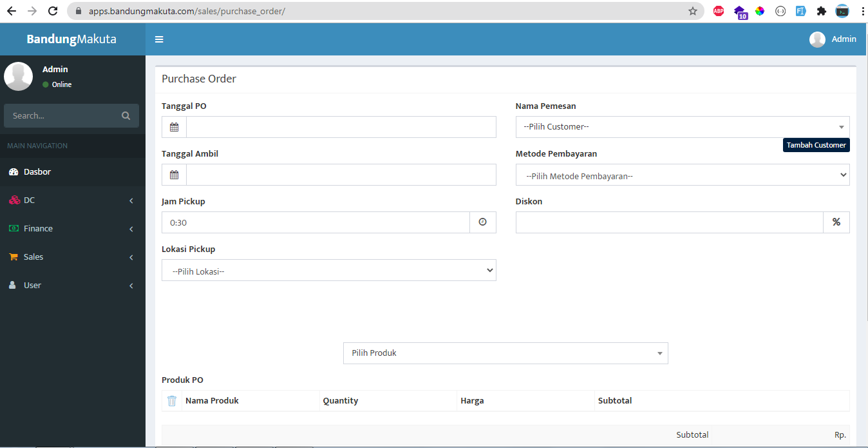Viewport: 868px width, 448px height.
Task: Open the browser Extensions puzzle icon
Action: point(821,11)
